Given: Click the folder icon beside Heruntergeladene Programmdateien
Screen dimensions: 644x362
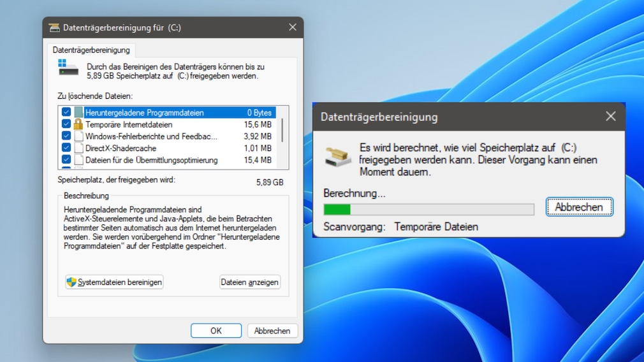Looking at the screenshot, I should 78,112.
